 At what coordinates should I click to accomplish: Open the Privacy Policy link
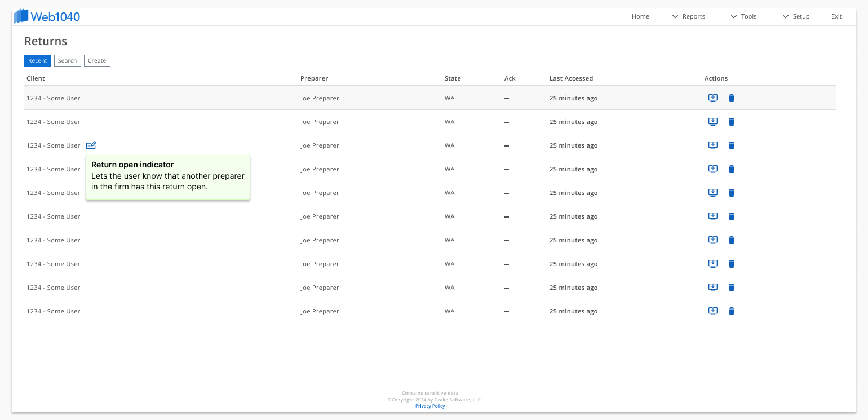(x=430, y=406)
